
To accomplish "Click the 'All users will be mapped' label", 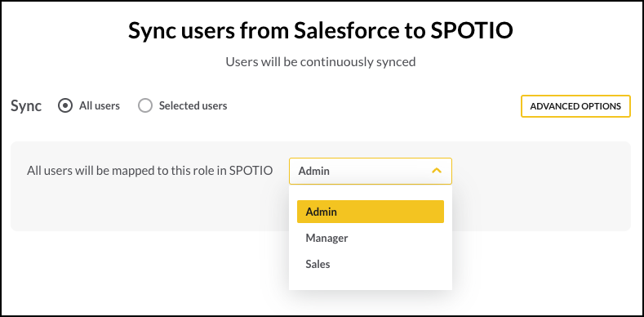I will [x=150, y=171].
